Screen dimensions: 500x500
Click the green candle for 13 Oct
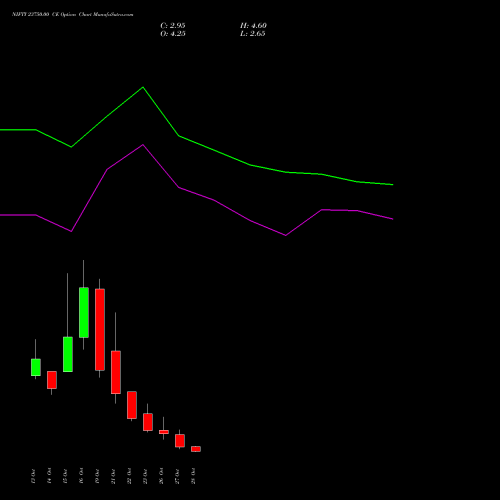click(x=36, y=367)
